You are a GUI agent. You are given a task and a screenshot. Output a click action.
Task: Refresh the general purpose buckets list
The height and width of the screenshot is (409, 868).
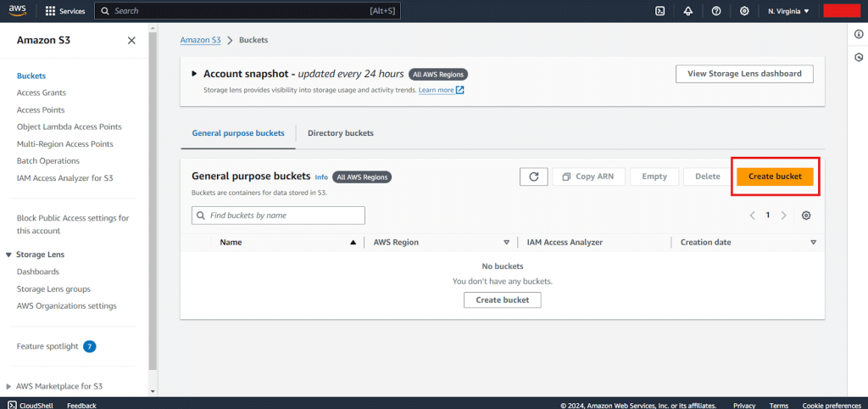[x=534, y=176]
